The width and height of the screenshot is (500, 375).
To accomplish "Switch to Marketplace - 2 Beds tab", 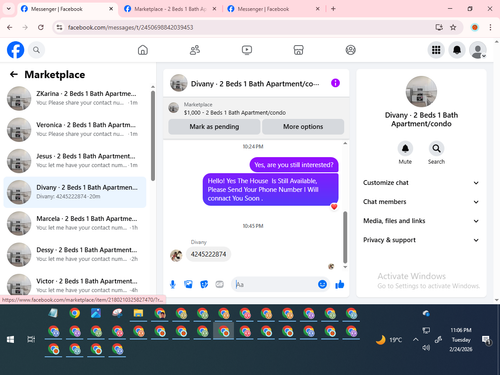I will [x=170, y=9].
